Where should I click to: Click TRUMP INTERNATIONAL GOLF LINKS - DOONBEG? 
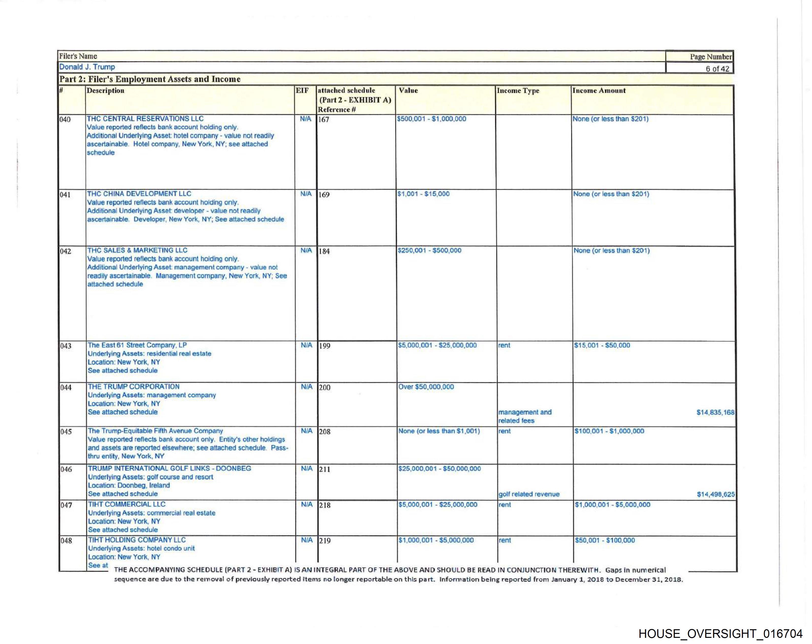pos(170,468)
